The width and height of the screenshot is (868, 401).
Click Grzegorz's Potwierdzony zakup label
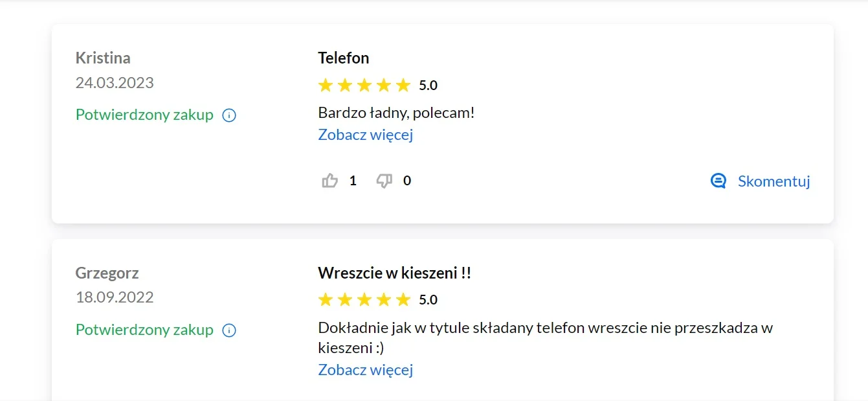[144, 330]
